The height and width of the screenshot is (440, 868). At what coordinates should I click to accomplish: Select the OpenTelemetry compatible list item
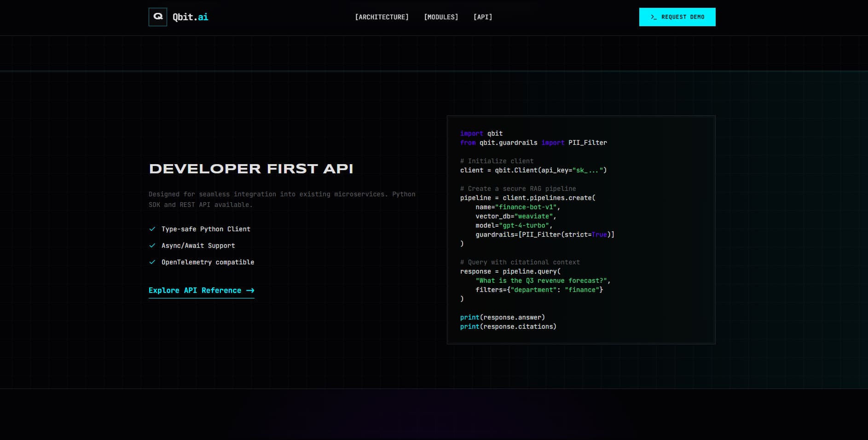pyautogui.click(x=208, y=262)
